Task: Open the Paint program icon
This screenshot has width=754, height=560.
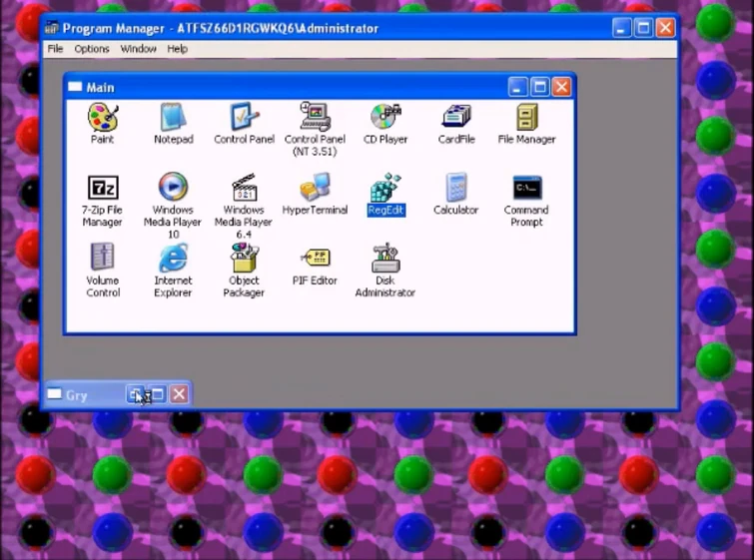Action: click(x=103, y=117)
